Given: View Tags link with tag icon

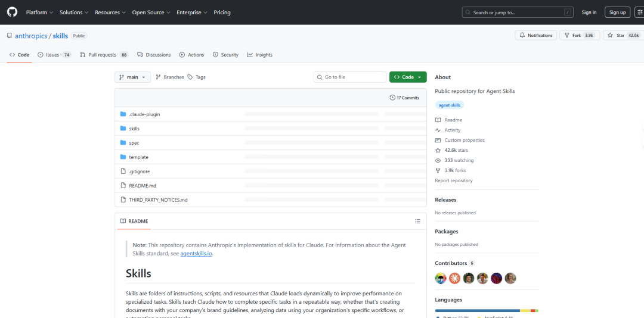Looking at the screenshot, I should point(197,77).
